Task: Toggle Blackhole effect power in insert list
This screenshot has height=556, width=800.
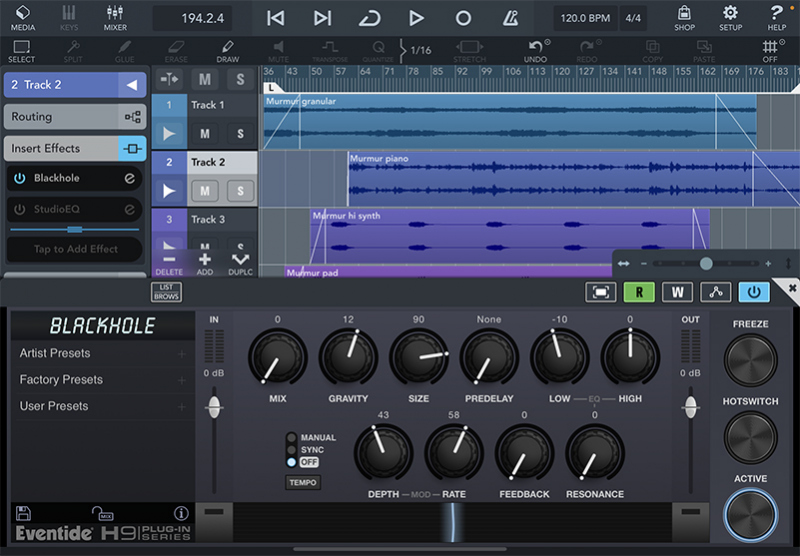Action: tap(20, 178)
